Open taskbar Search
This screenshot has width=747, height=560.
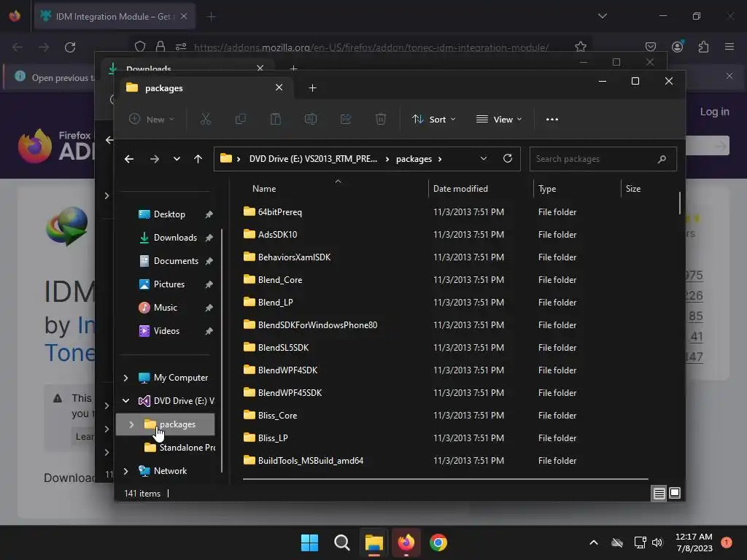click(341, 542)
